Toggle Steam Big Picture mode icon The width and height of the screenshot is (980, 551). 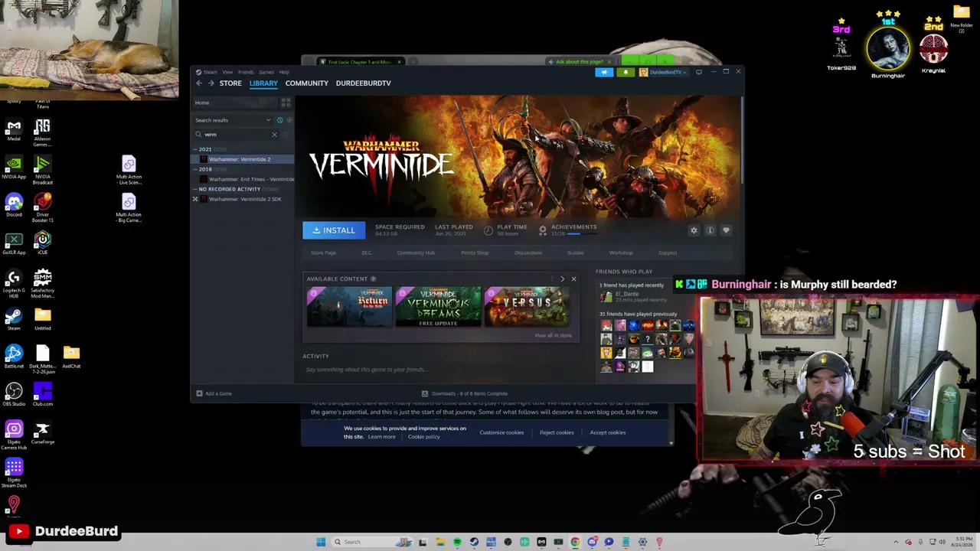[699, 72]
